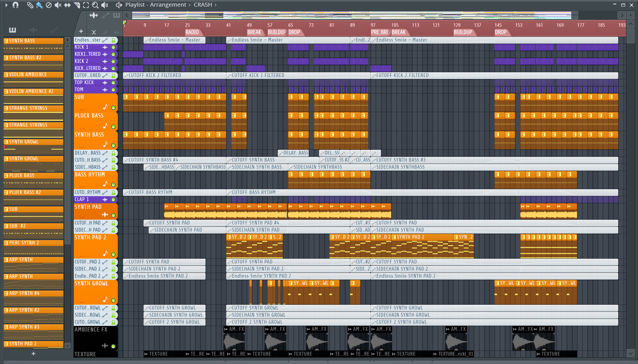Click playlist vertical scroll-down arrow
This screenshot has height=364, width=638.
tap(630, 354)
